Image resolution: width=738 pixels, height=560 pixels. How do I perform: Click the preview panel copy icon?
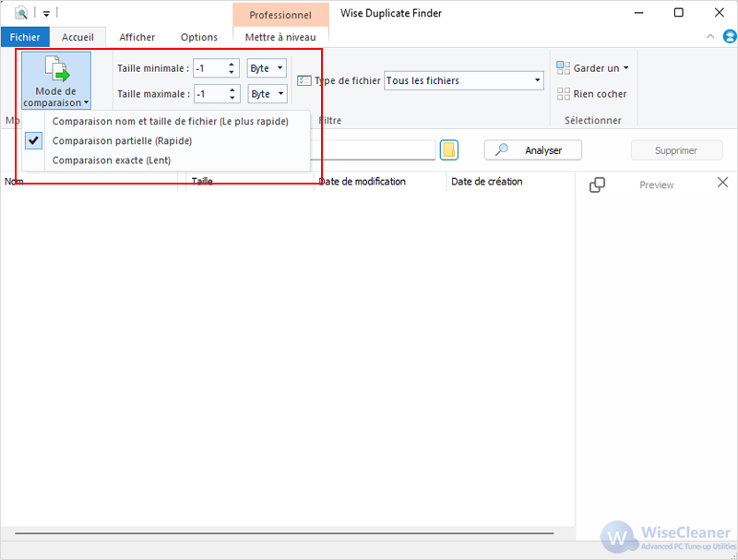click(597, 185)
